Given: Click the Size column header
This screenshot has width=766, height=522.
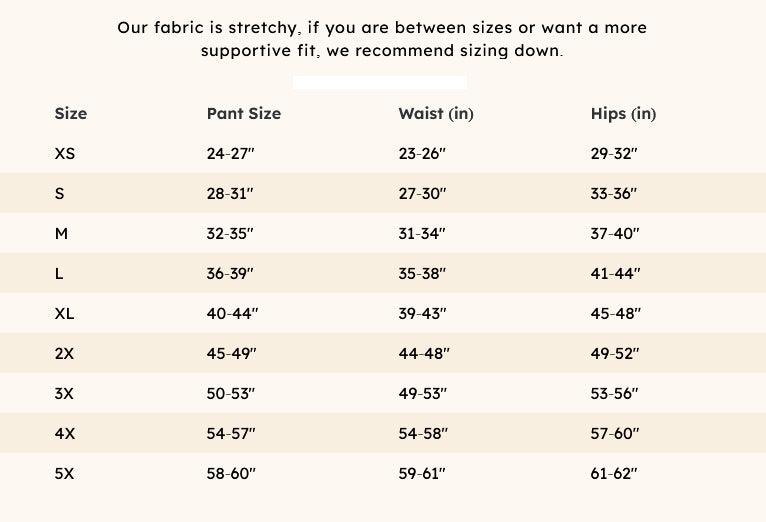Looking at the screenshot, I should 71,114.
